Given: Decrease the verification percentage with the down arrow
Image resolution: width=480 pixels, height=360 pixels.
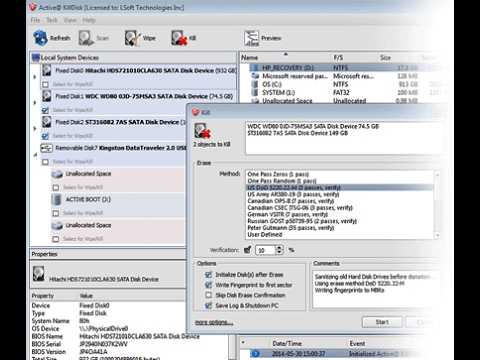Looking at the screenshot, I should tap(279, 252).
